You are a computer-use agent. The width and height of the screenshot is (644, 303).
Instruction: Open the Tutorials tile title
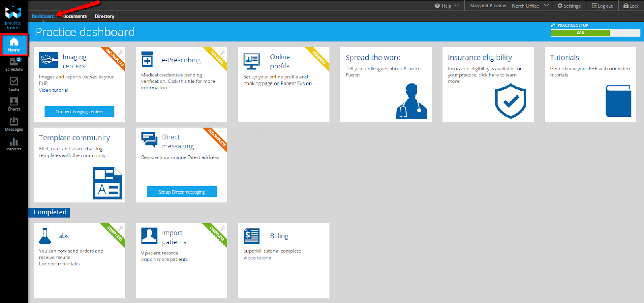coord(565,58)
